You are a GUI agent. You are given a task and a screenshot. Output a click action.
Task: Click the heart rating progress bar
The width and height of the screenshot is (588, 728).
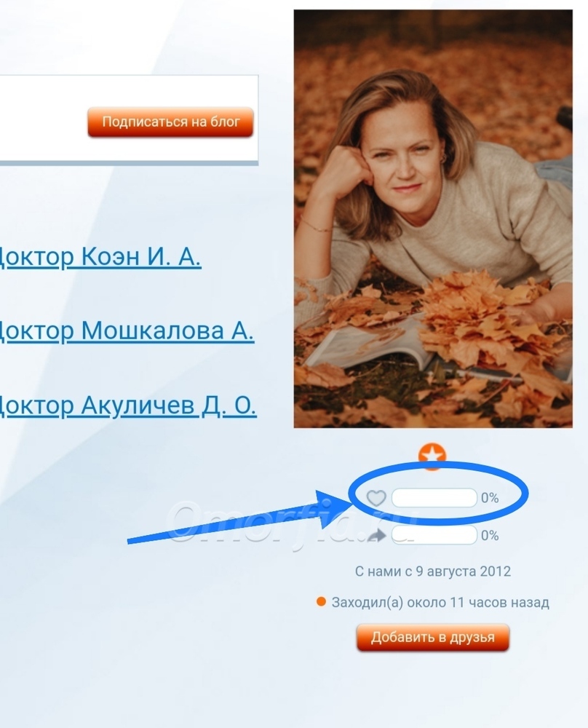[x=434, y=498]
